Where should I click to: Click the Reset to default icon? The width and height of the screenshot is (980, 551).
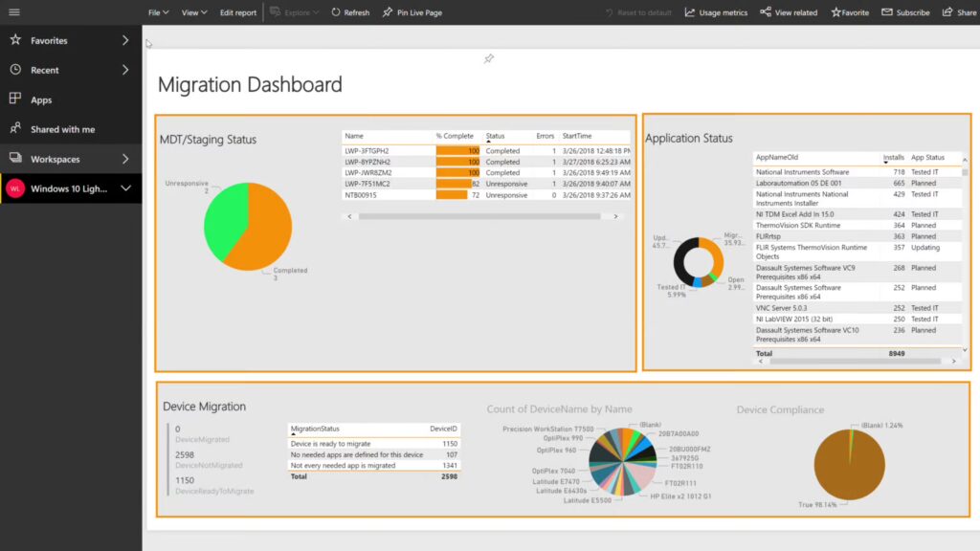click(x=610, y=12)
